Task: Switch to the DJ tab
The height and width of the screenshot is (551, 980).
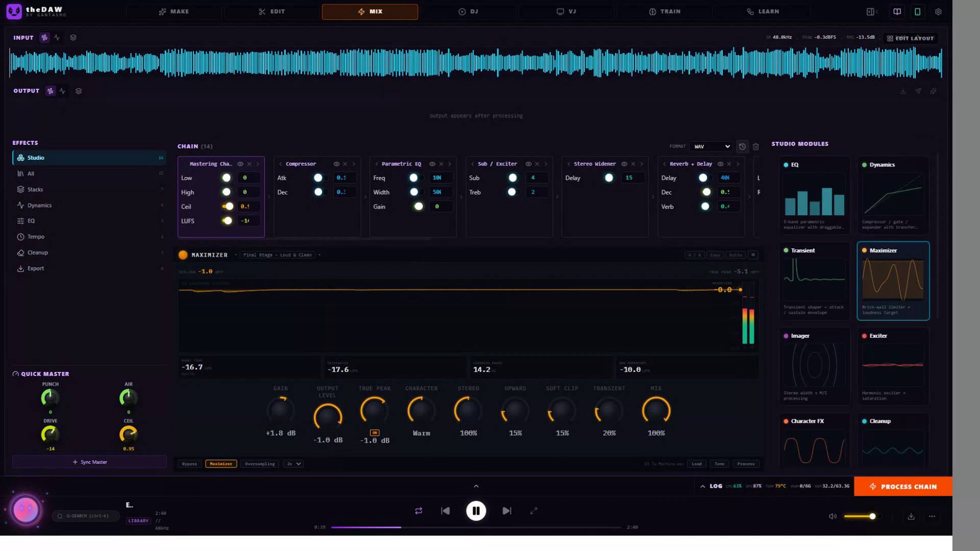Action: coord(468,12)
